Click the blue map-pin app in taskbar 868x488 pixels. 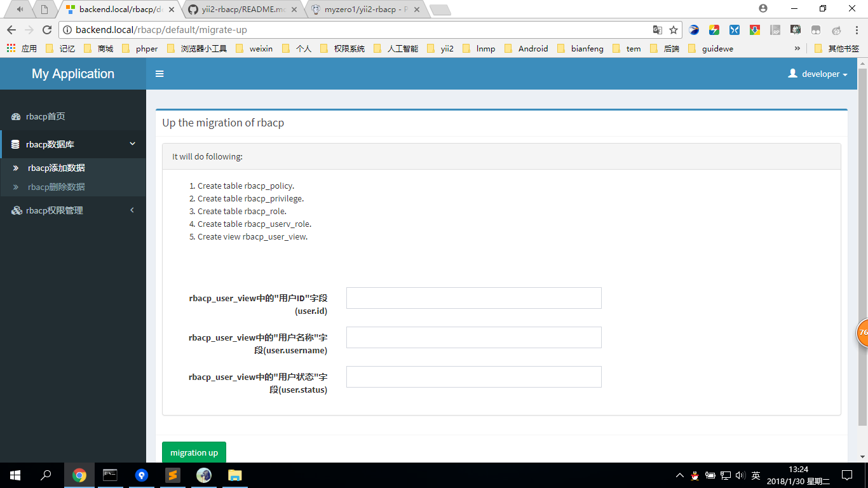[141, 475]
